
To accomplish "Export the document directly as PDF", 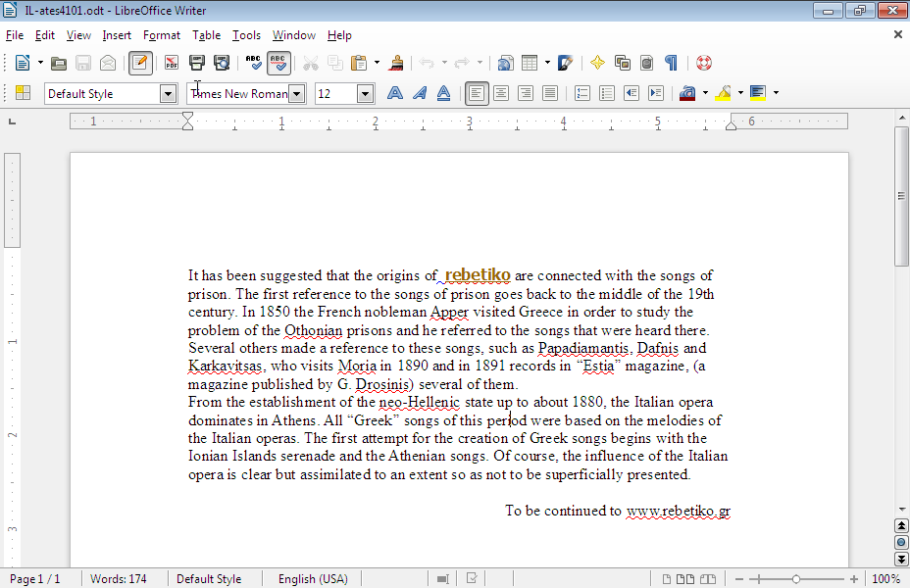I will (x=172, y=63).
